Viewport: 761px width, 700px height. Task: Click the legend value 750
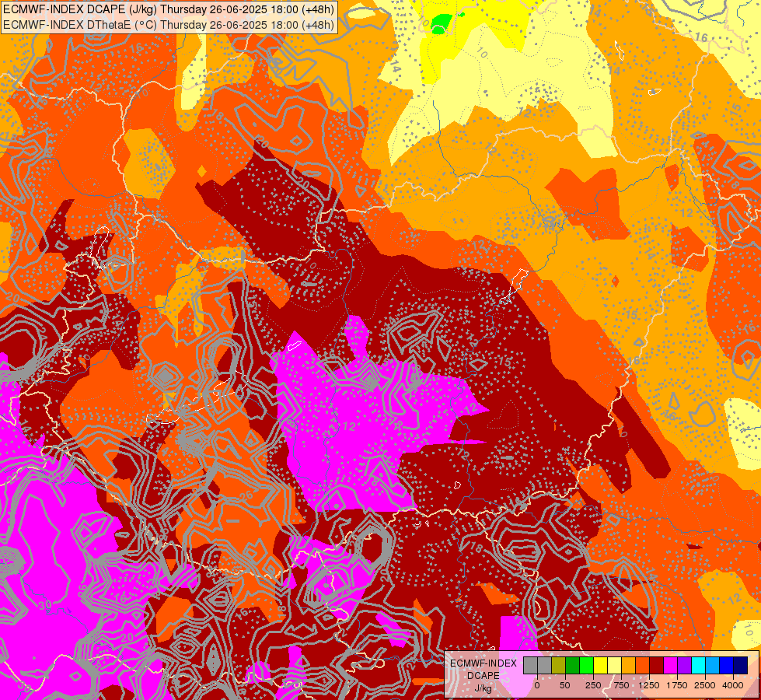coord(621,685)
